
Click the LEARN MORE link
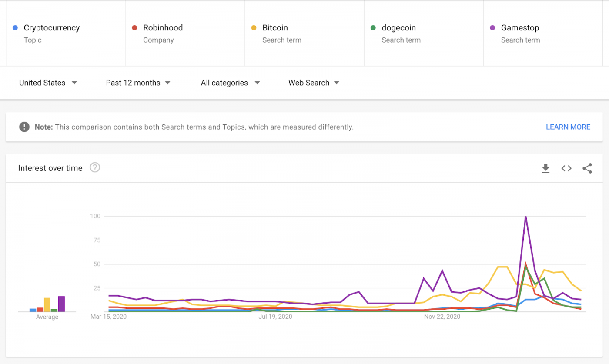[568, 127]
